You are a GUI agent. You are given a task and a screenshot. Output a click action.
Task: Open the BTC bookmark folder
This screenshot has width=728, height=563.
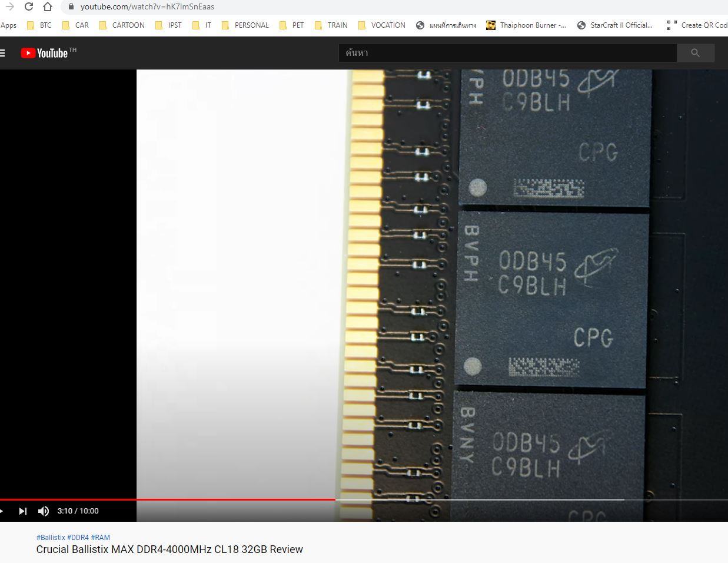[39, 25]
